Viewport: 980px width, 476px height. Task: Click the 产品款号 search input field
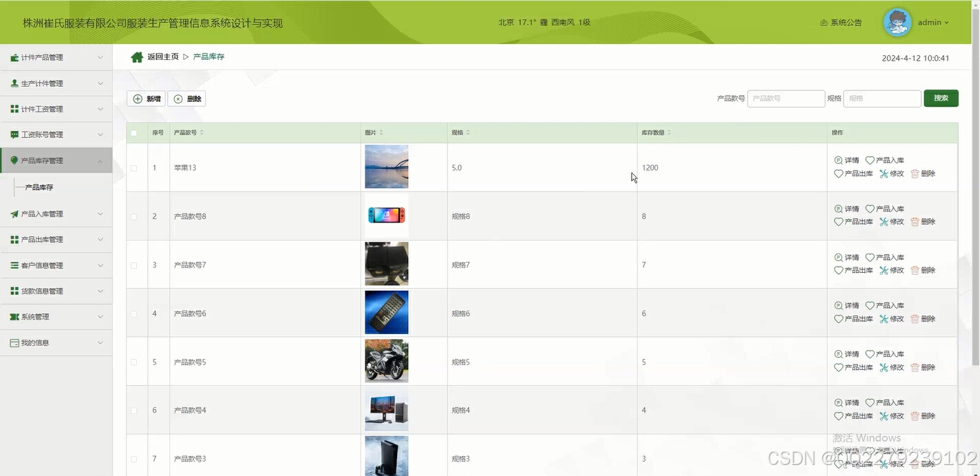tap(786, 98)
